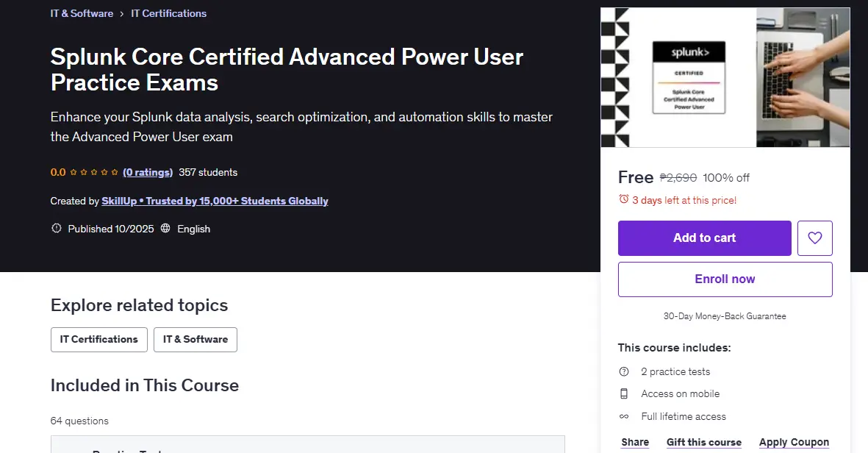
Task: Click the practice tests question-mark icon
Action: point(624,371)
